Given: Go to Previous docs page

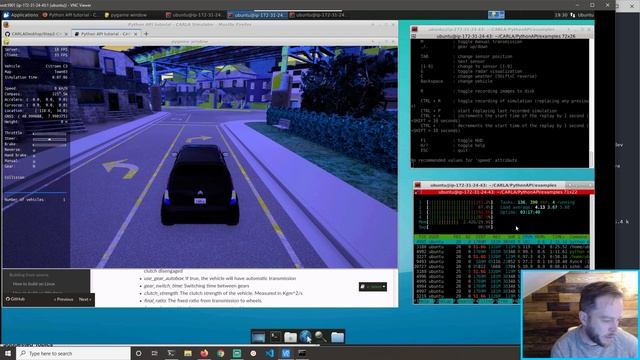Looking at the screenshot, I should click(x=64, y=300).
